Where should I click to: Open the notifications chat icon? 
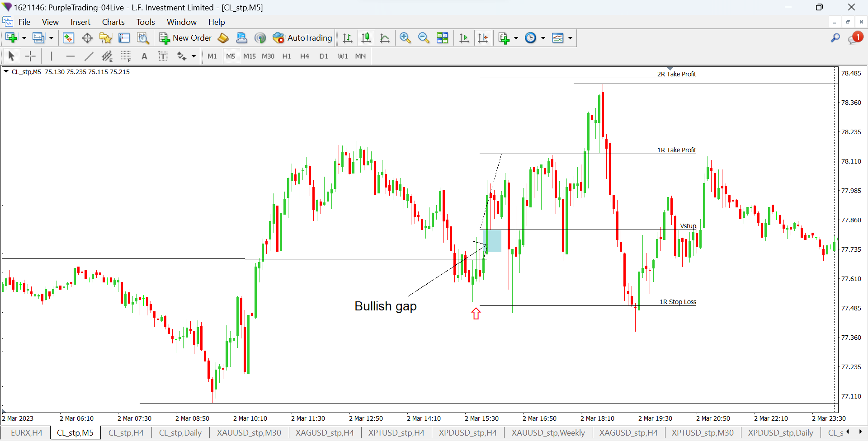[855, 38]
